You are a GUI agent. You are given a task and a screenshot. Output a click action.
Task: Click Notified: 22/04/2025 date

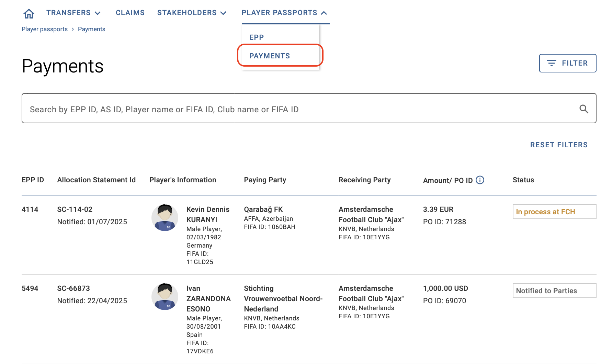click(92, 301)
